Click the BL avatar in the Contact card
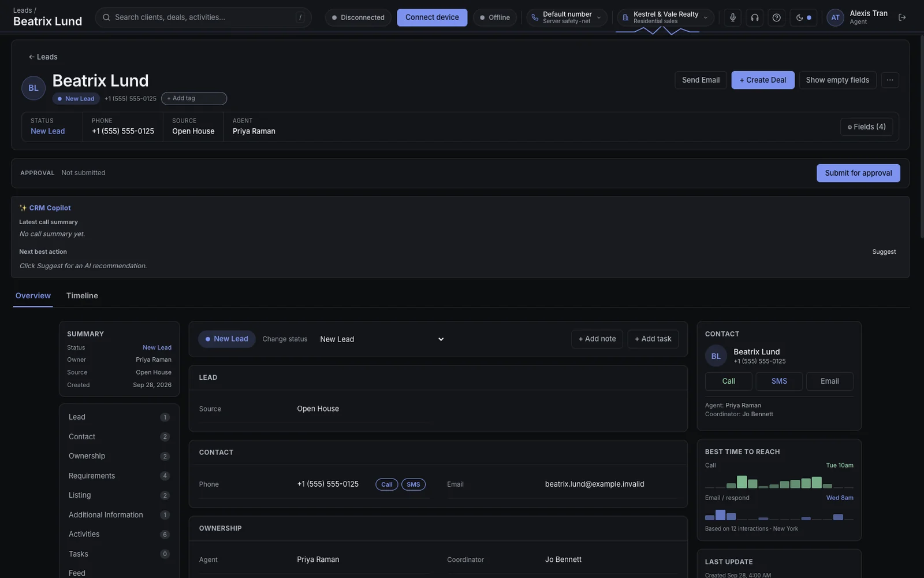 tap(716, 356)
